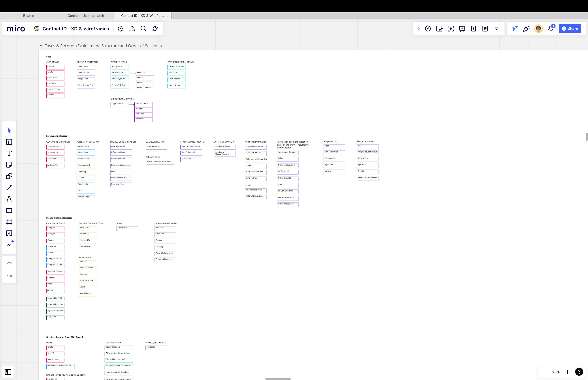The height and width of the screenshot is (380, 588).
Task: Pick the Pen drawing tool
Action: click(9, 199)
